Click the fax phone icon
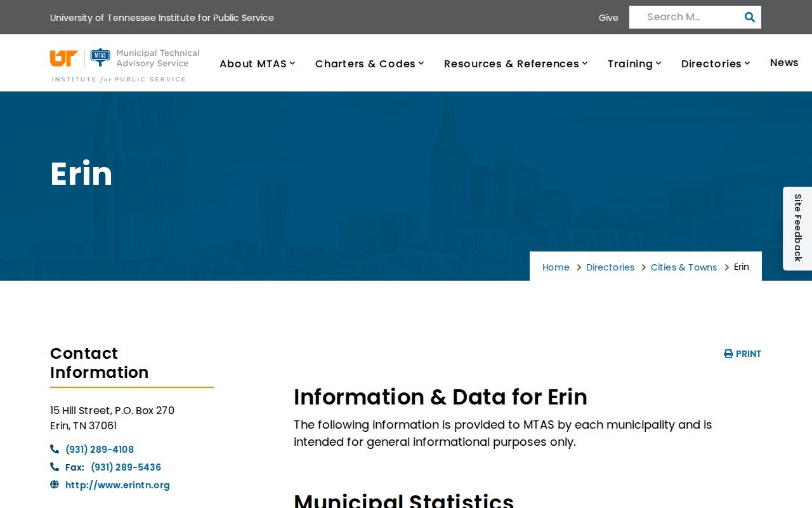The width and height of the screenshot is (812, 508). (55, 467)
